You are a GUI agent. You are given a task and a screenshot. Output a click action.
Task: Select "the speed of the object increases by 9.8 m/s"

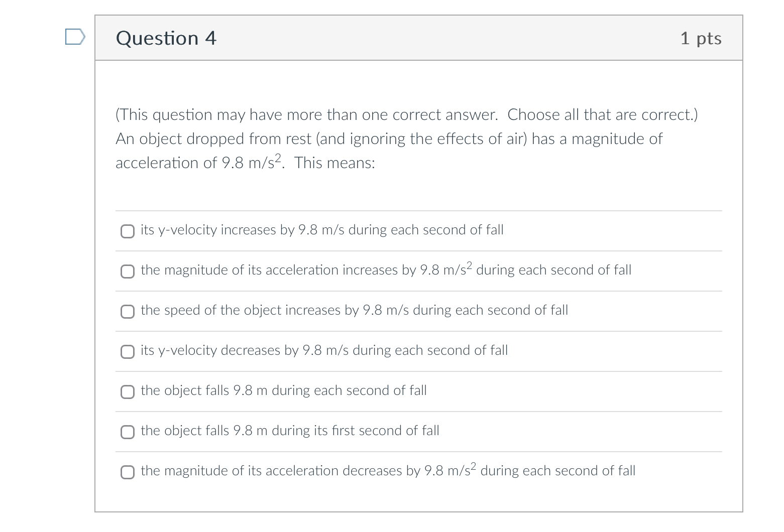tap(128, 312)
